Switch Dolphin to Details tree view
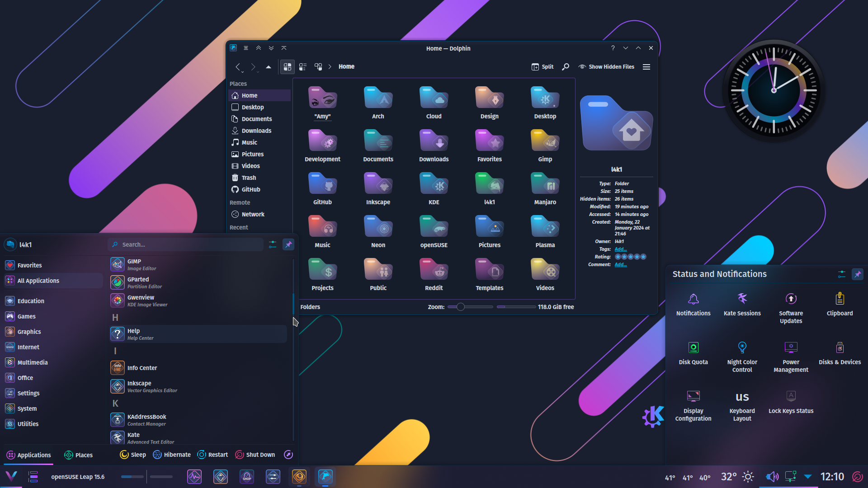The image size is (868, 488). (x=318, y=67)
